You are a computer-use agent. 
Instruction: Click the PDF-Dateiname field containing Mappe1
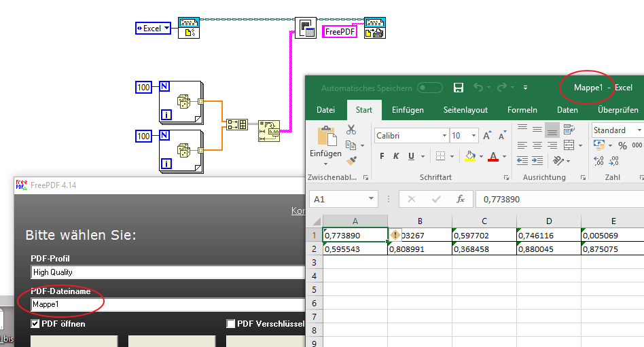tap(168, 304)
